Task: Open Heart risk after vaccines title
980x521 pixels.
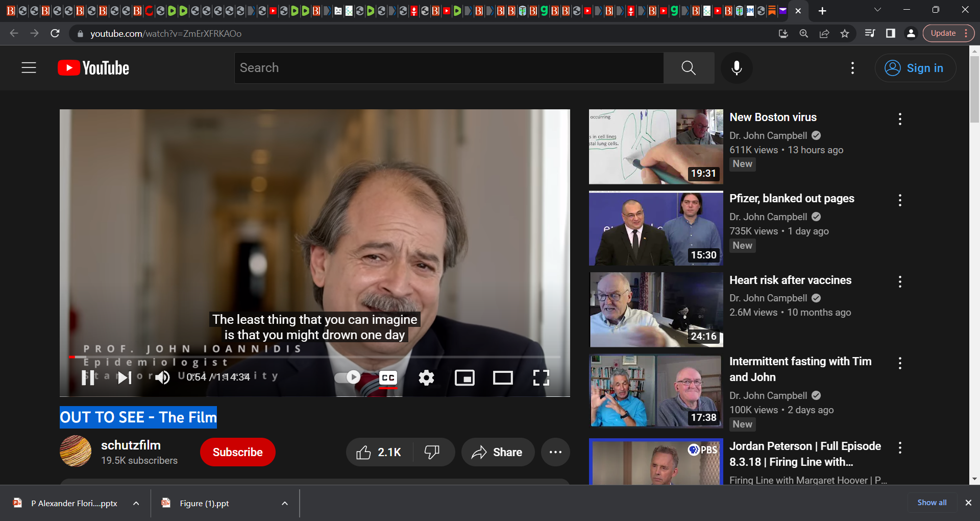Action: click(790, 280)
